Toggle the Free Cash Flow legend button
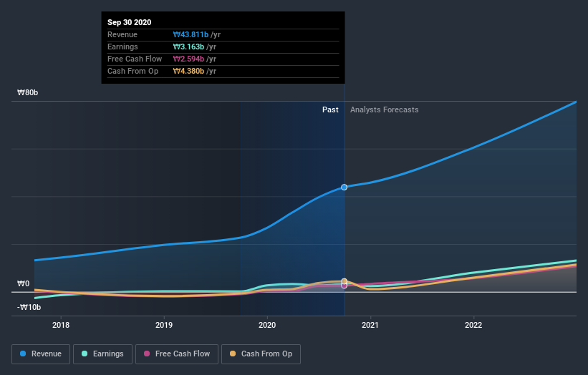Image resolution: width=588 pixels, height=375 pixels. (177, 354)
